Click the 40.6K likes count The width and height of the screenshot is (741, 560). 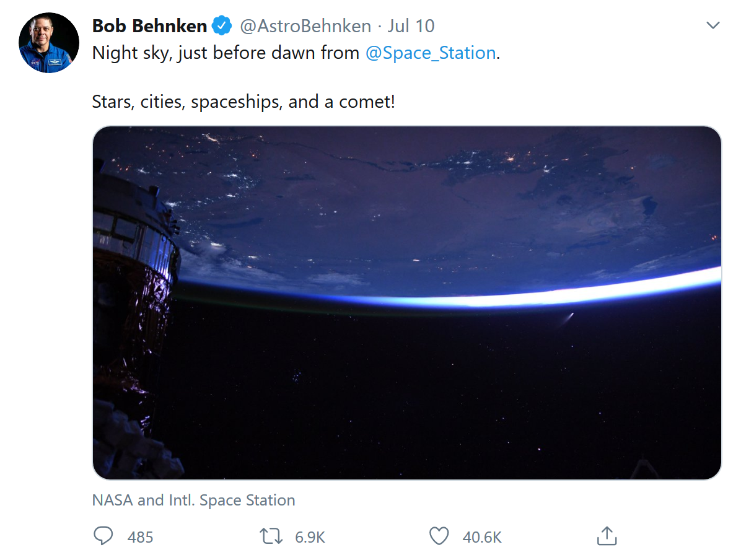click(482, 536)
